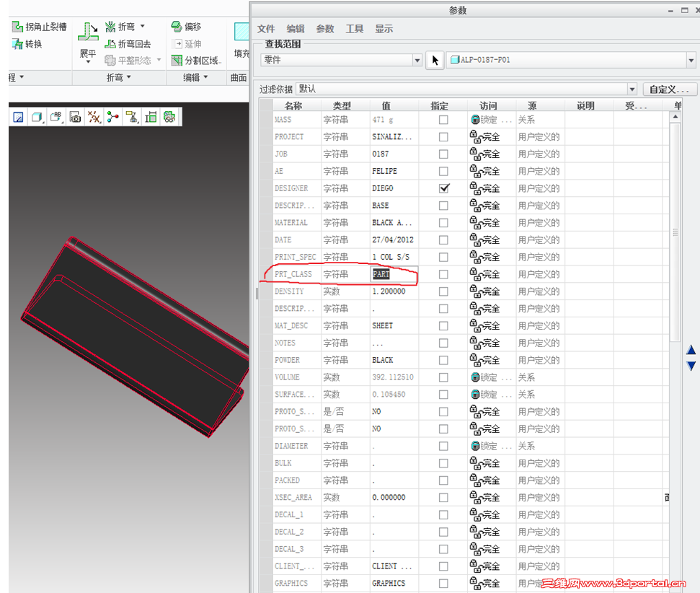Open the display style cube icon

(37, 117)
